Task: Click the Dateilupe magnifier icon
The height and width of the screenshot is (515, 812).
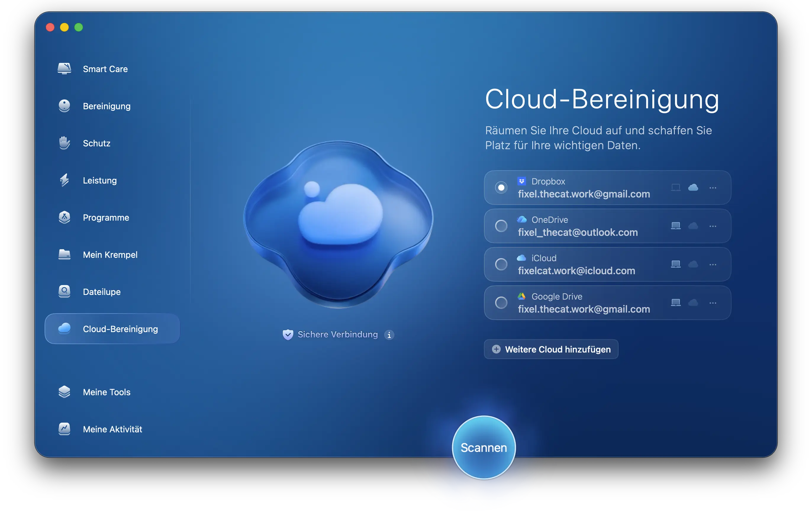Action: click(x=64, y=292)
